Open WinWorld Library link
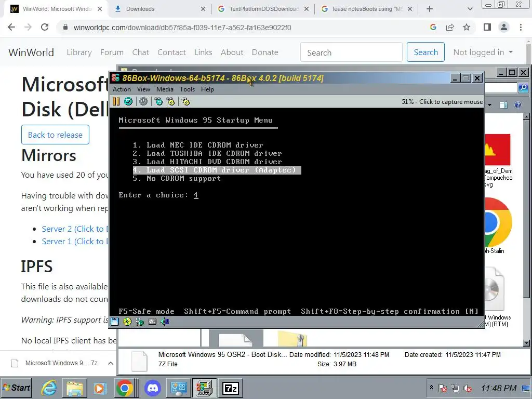The height and width of the screenshot is (399, 532). (79, 52)
